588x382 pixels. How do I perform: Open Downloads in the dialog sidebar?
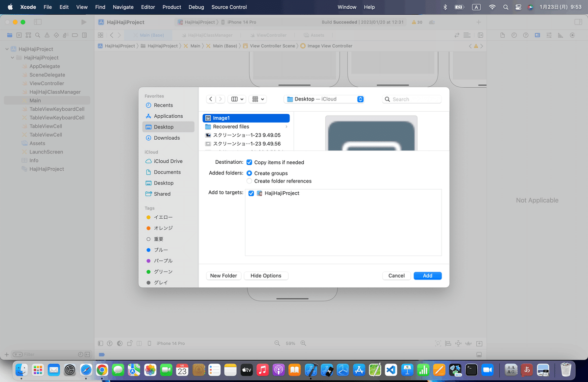pyautogui.click(x=168, y=138)
